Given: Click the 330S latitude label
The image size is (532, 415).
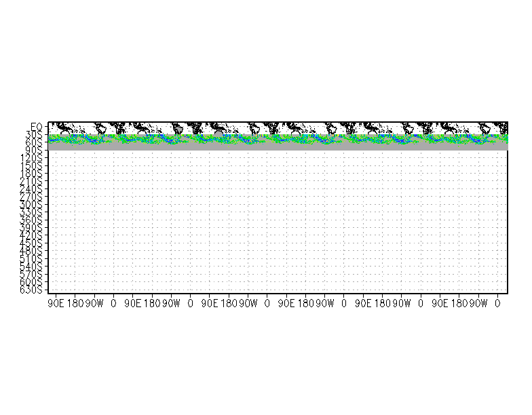Looking at the screenshot, I should (x=31, y=212).
